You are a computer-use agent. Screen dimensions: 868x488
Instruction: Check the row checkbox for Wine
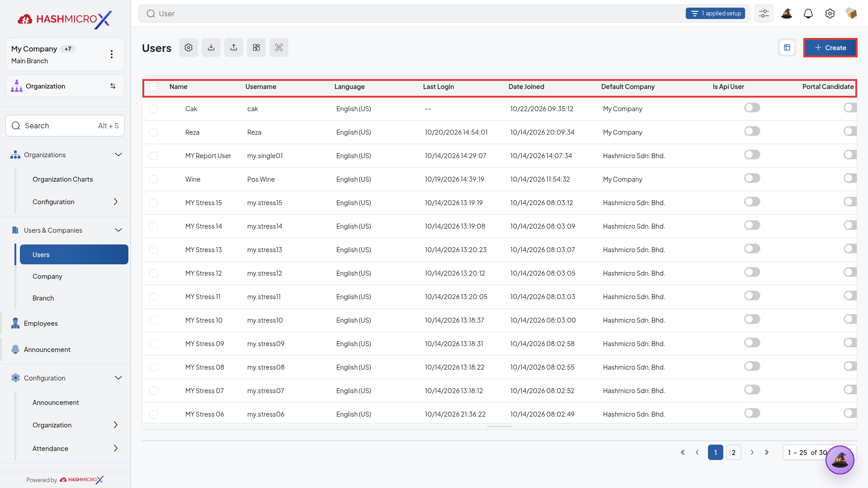click(153, 179)
